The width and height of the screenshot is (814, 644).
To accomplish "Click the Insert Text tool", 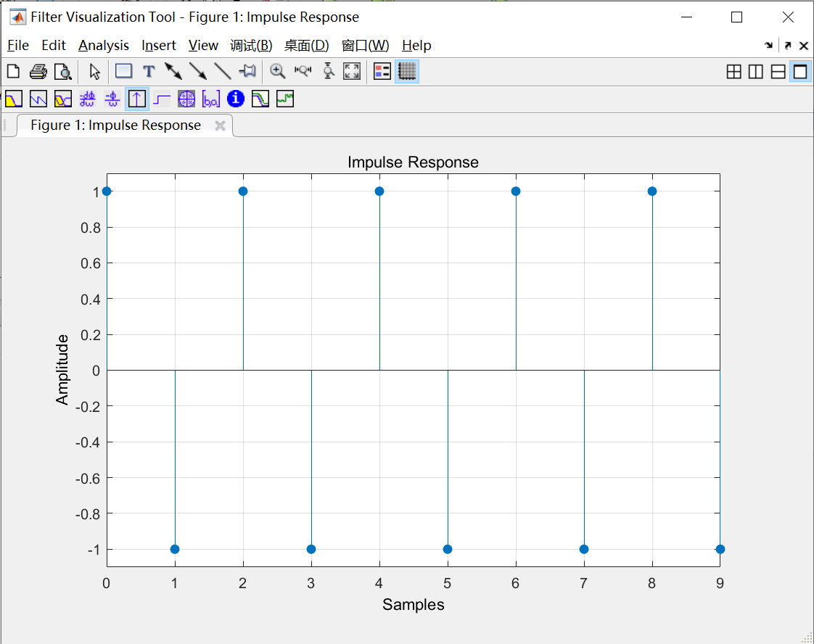I will pyautogui.click(x=149, y=71).
